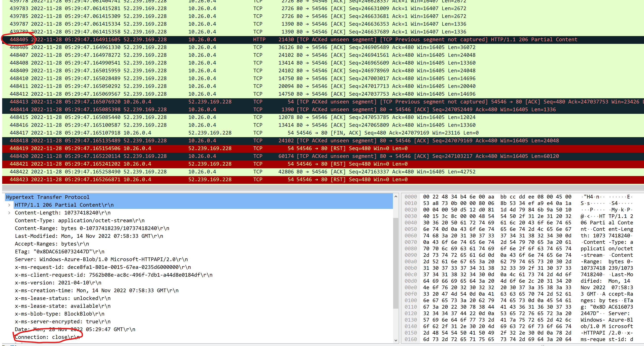Viewport: 644px width, 346px height.
Task: Expand the Content-Length field details
Action: tap(10, 213)
